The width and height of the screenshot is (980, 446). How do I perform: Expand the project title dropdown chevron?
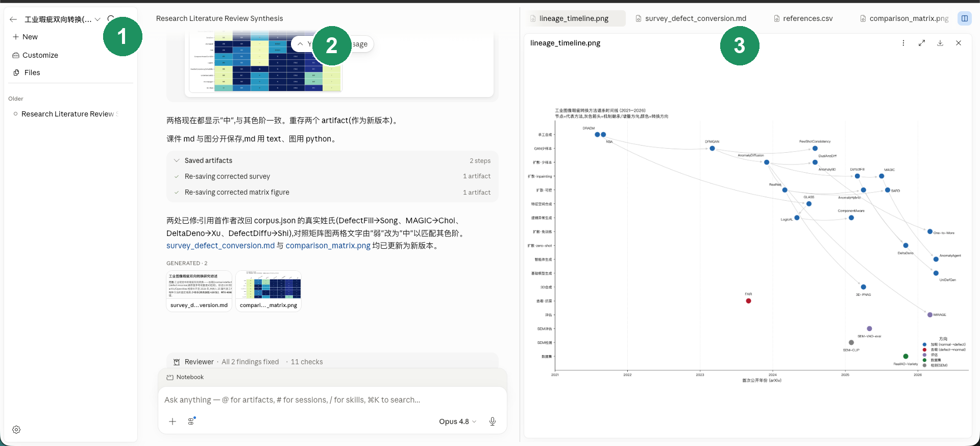[x=97, y=19]
